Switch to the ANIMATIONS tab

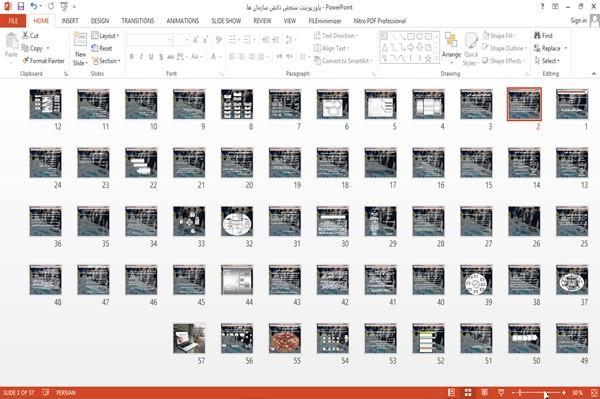click(x=183, y=21)
